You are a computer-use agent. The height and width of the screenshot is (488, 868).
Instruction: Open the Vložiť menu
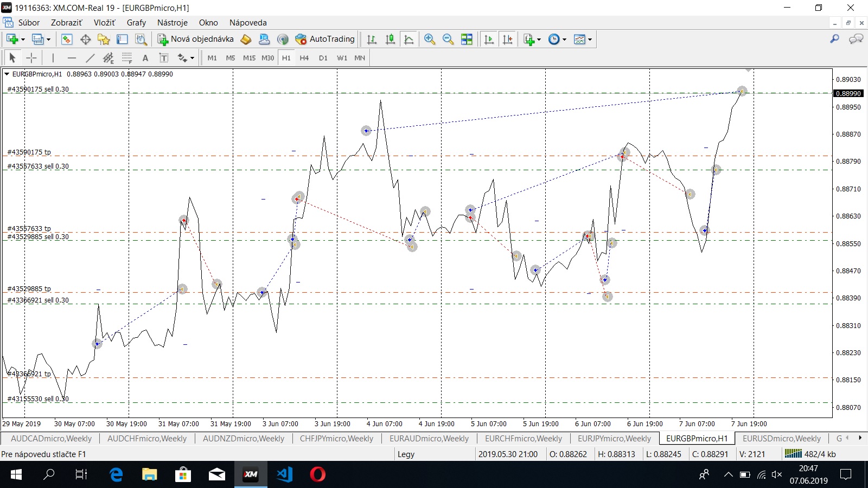(104, 22)
